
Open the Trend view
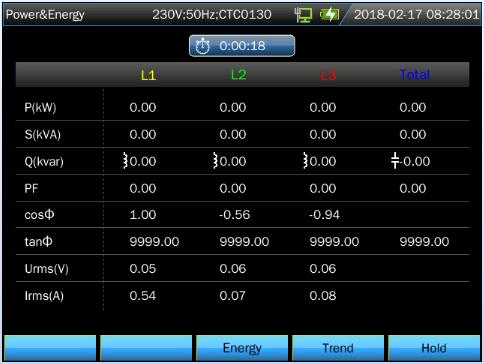338,348
